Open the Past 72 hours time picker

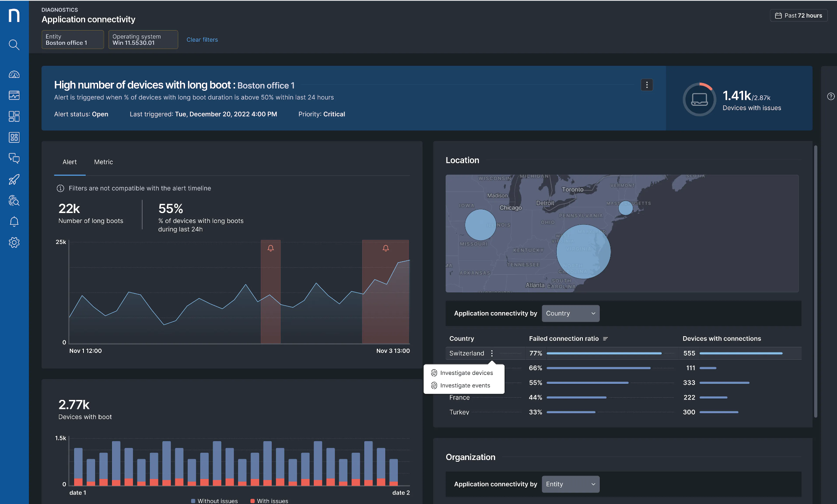tap(799, 15)
